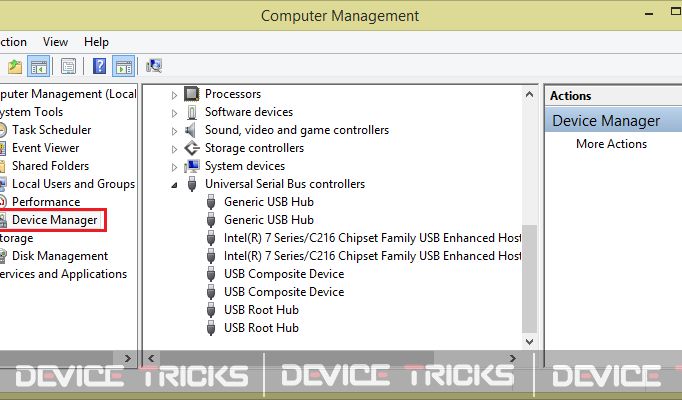Screen dimensions: 682x400
Task: Click the Scan for hardware changes icon
Action: 154,66
